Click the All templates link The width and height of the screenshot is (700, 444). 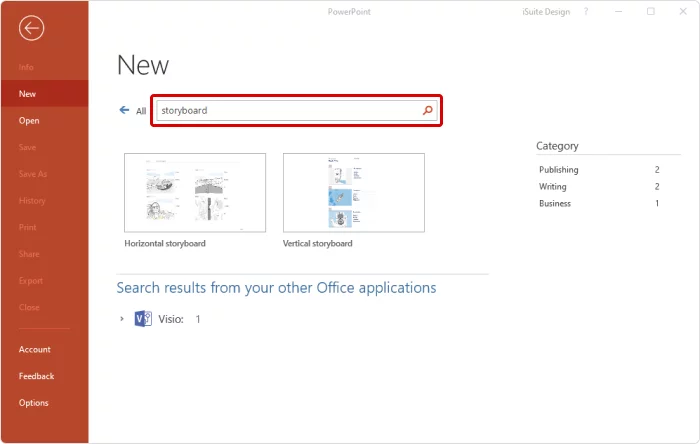point(141,111)
